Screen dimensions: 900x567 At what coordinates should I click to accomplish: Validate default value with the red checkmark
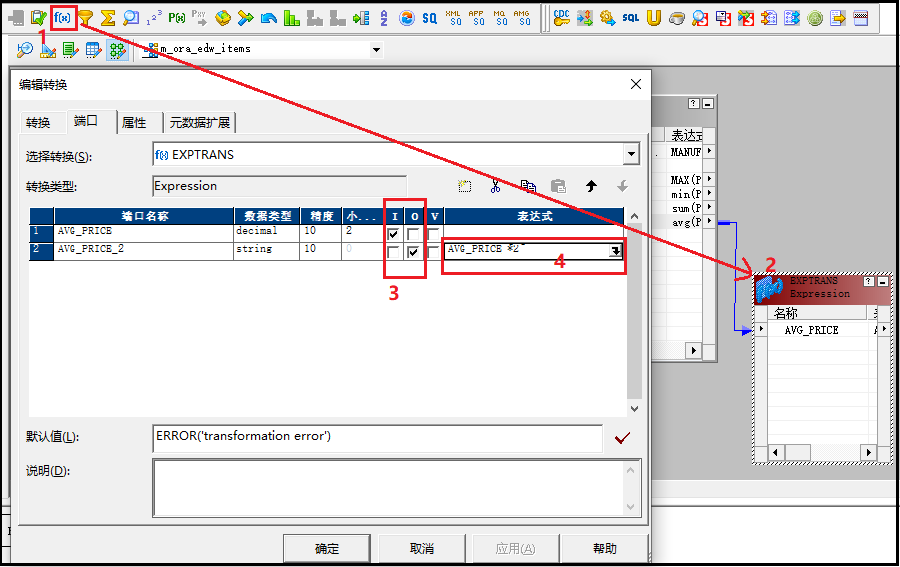622,438
